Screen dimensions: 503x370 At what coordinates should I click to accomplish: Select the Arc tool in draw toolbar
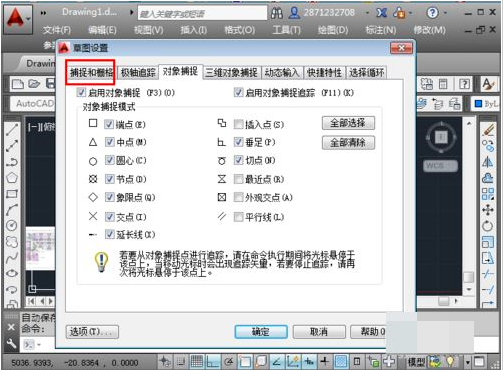point(12,210)
